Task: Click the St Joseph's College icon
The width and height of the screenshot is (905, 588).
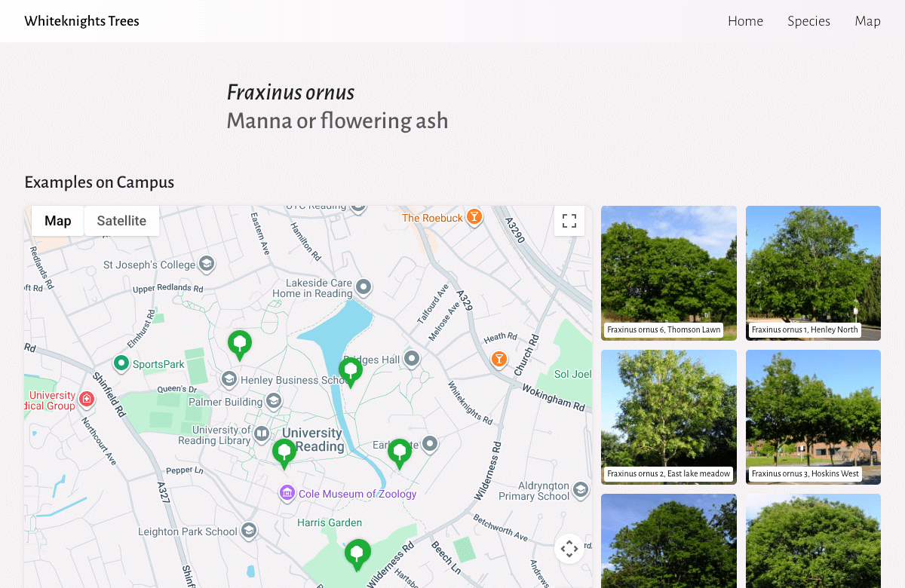Action: [x=206, y=265]
